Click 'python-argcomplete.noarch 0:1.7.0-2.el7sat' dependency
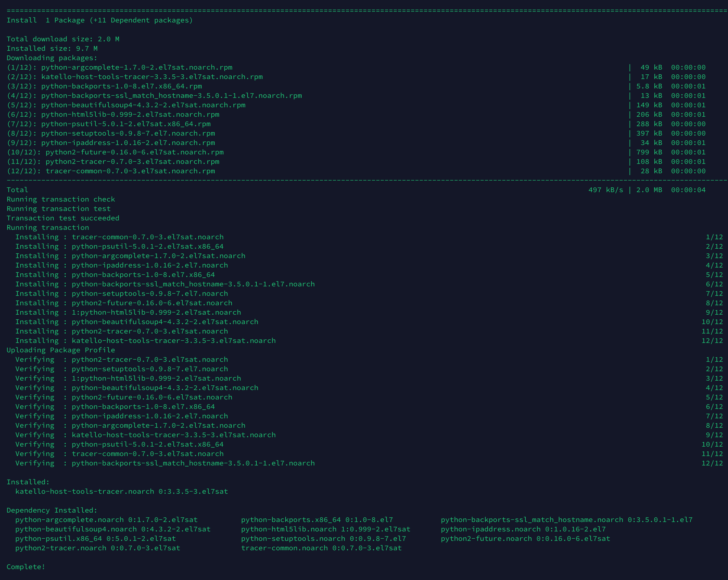728x580 pixels. pos(106,520)
